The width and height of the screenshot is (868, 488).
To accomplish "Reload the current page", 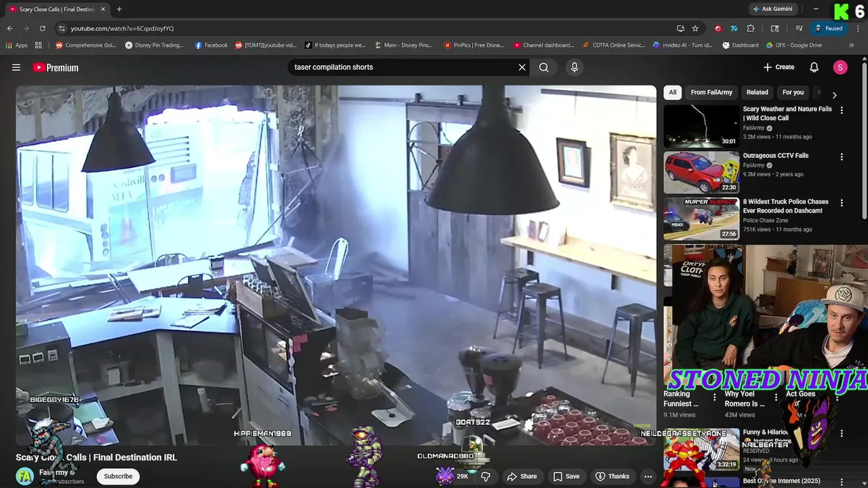I will (42, 28).
